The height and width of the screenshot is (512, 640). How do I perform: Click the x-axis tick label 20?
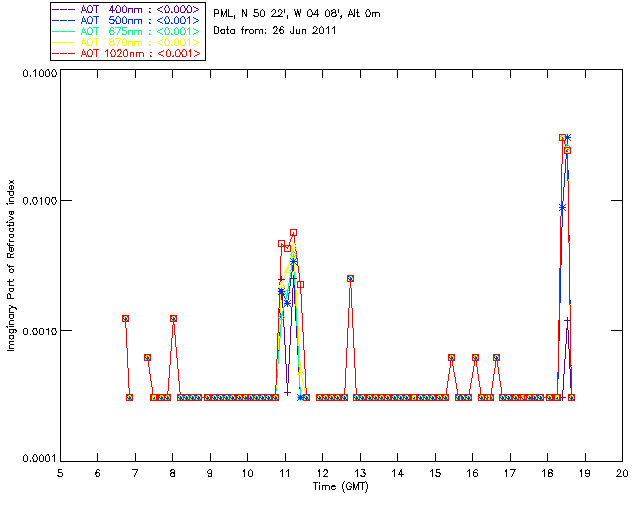pyautogui.click(x=622, y=473)
